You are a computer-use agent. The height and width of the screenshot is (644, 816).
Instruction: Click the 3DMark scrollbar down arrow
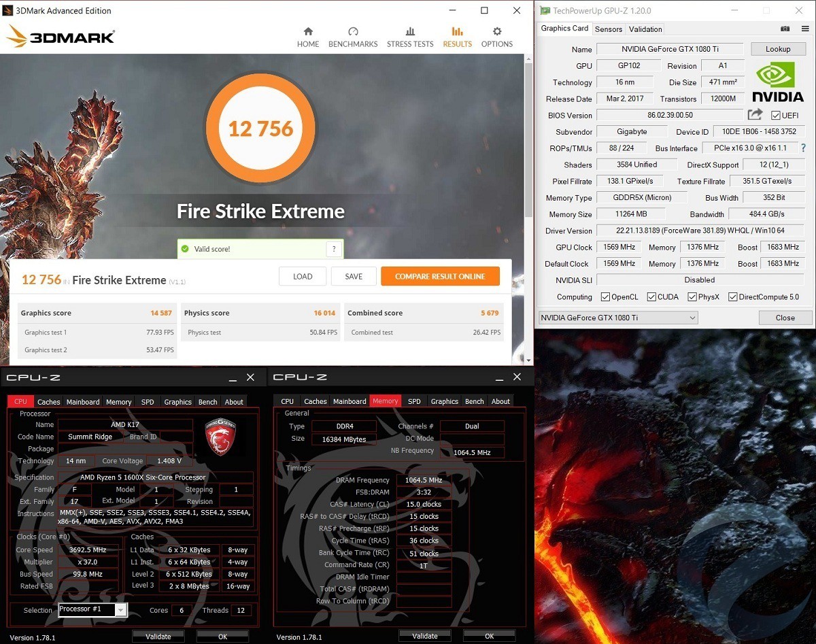click(x=528, y=360)
